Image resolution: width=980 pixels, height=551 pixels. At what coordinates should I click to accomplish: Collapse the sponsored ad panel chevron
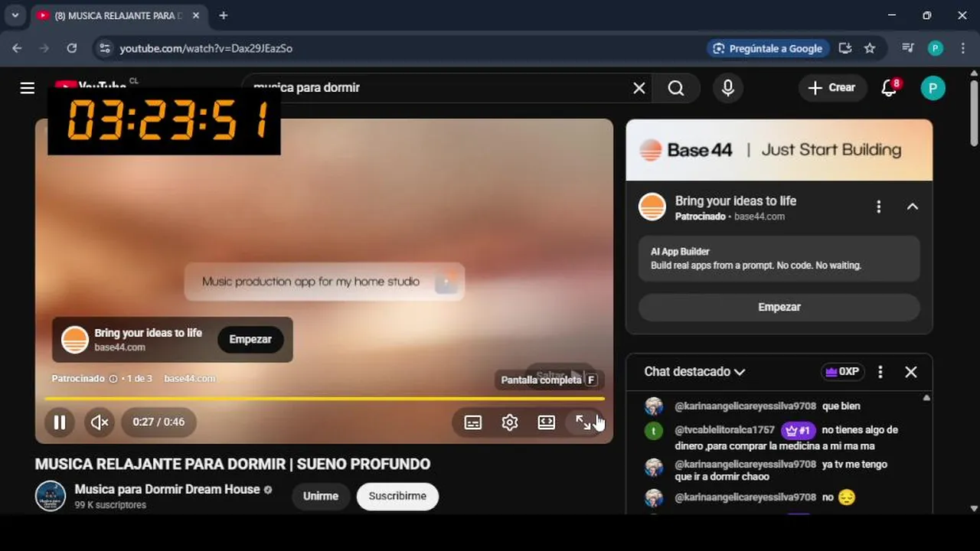click(912, 207)
